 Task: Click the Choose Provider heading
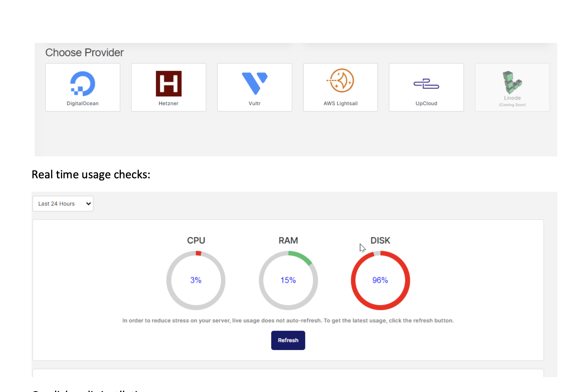point(85,52)
